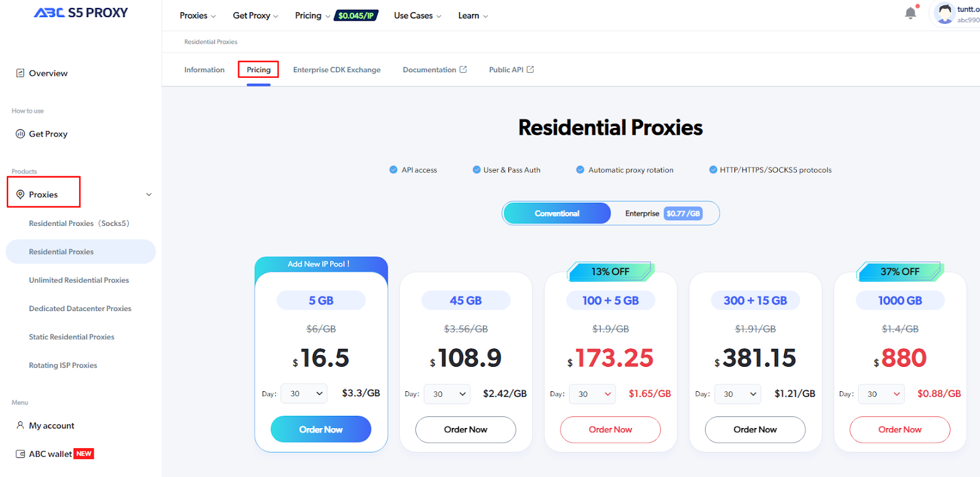Open the user avatar profile
This screenshot has height=477, width=980.
pos(945,13)
